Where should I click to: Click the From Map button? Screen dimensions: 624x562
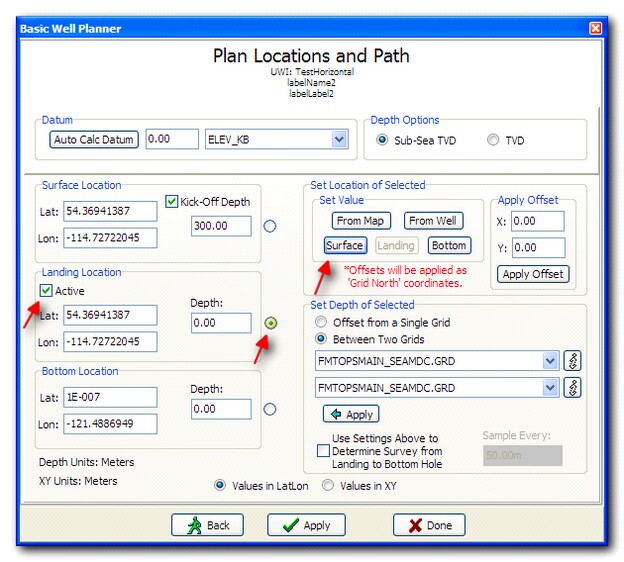pyautogui.click(x=361, y=221)
